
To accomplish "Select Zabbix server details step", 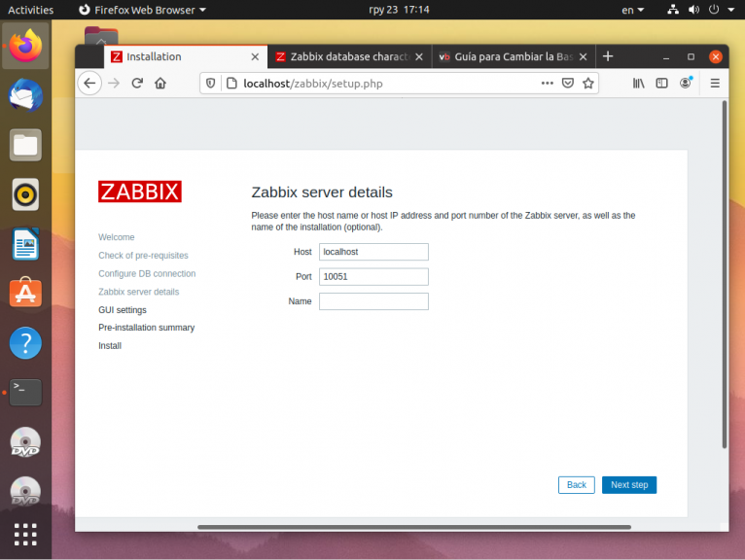I will [139, 292].
